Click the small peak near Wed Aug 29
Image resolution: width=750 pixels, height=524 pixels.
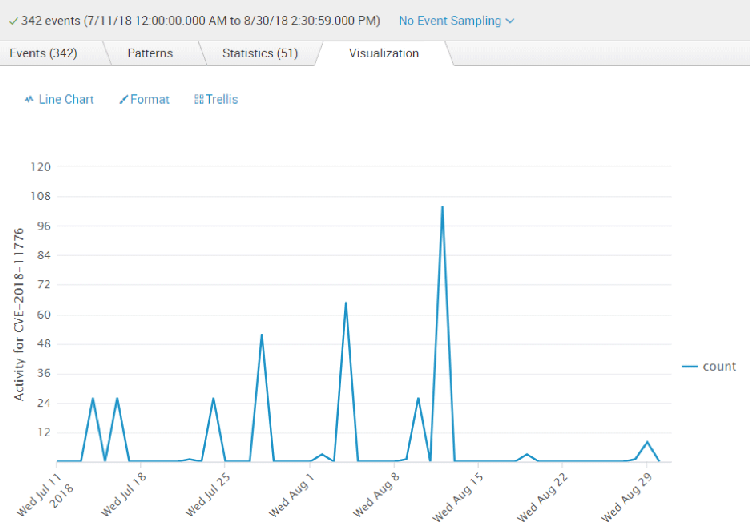pos(647,442)
